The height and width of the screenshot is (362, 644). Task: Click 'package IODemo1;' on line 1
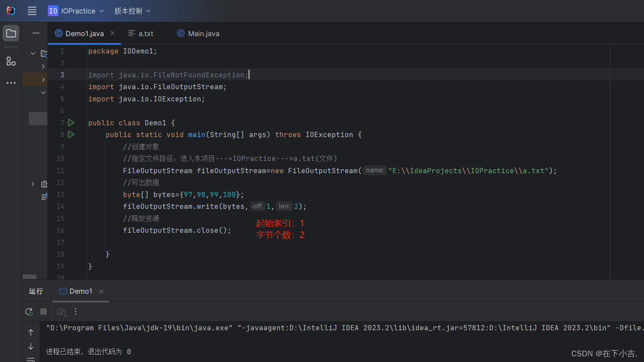point(123,51)
